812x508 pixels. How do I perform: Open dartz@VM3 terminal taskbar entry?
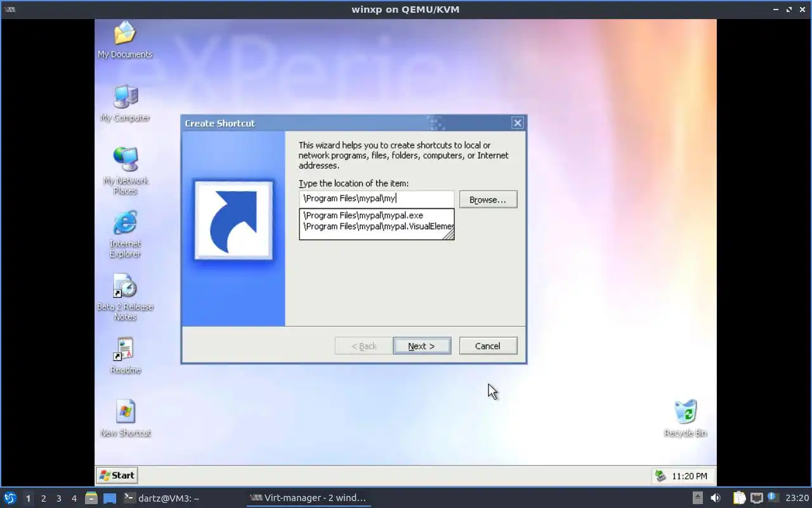(162, 498)
